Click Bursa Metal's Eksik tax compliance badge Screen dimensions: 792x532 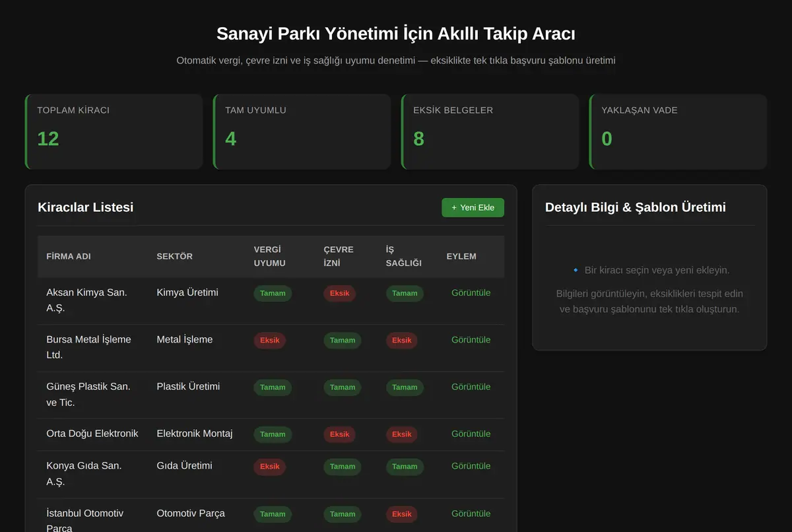point(269,341)
